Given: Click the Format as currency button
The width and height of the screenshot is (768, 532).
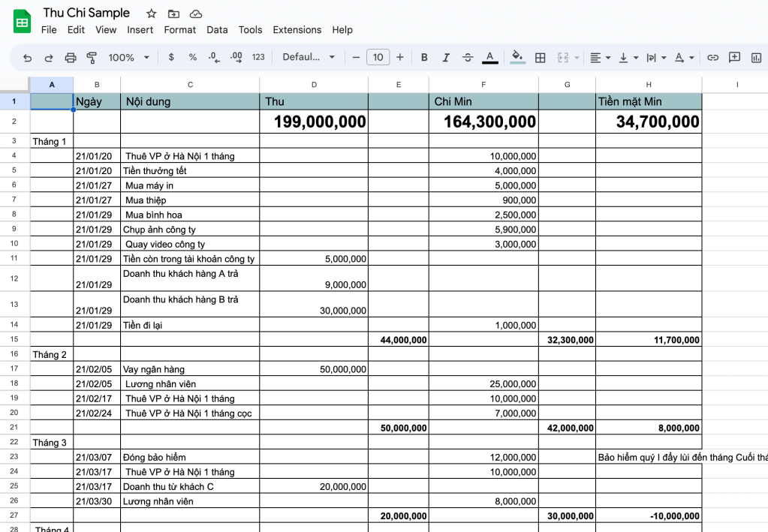Looking at the screenshot, I should pos(171,57).
